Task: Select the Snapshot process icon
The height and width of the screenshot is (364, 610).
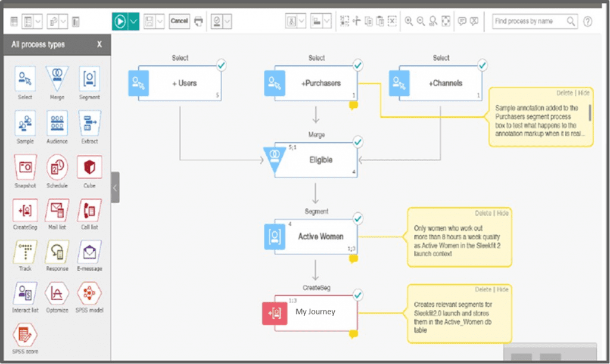Action: pos(25,167)
